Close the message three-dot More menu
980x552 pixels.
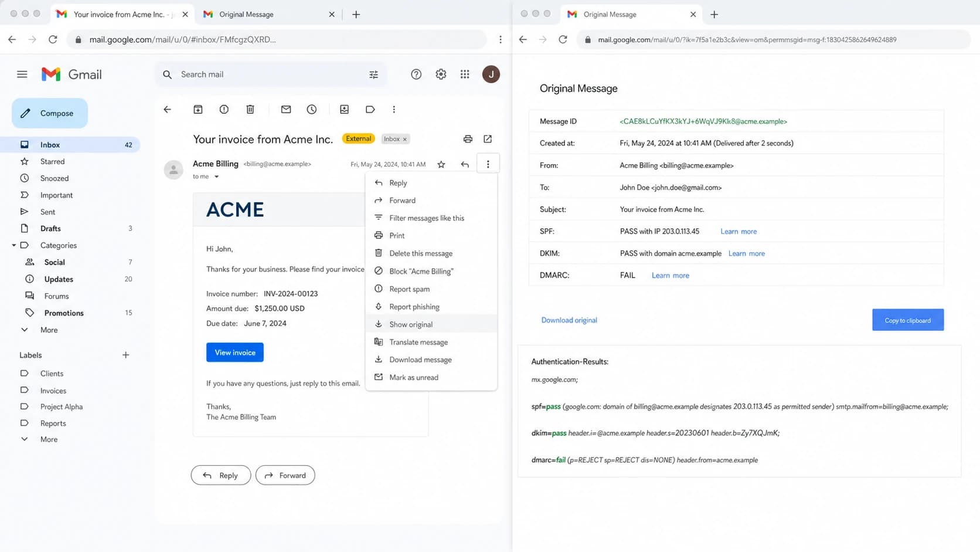coord(488,164)
